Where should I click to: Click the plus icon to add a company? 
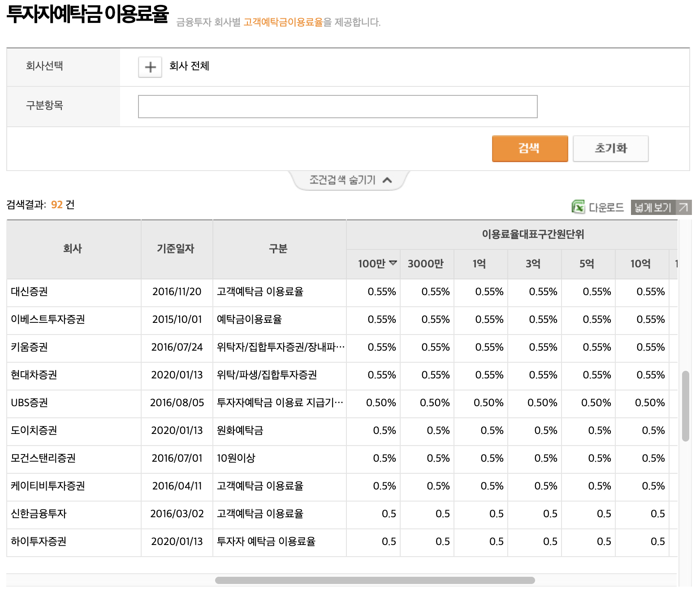pyautogui.click(x=150, y=67)
